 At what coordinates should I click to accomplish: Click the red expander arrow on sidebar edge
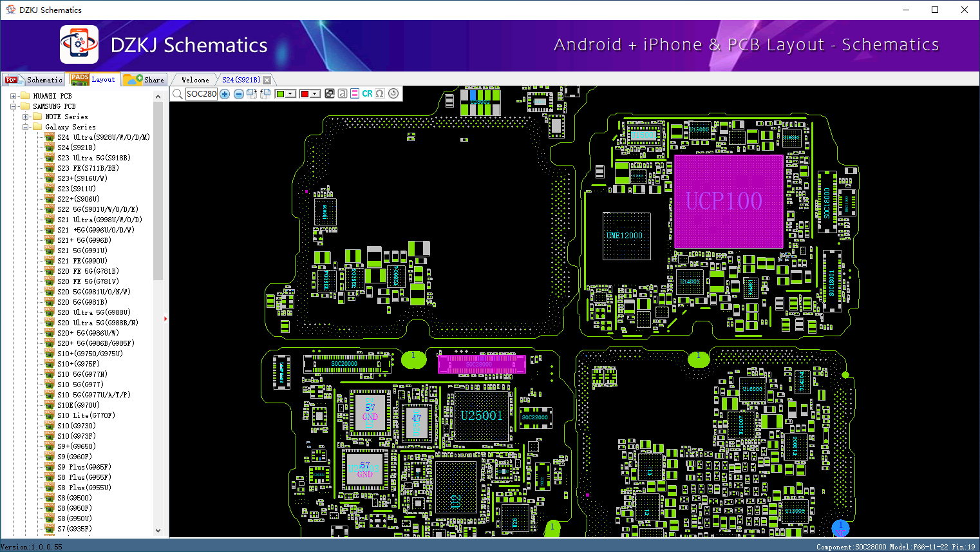(165, 318)
